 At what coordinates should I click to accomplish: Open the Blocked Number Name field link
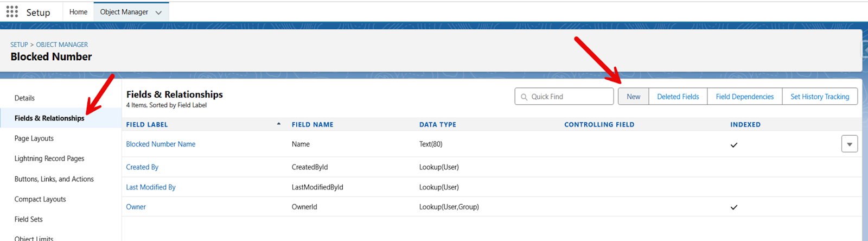161,144
